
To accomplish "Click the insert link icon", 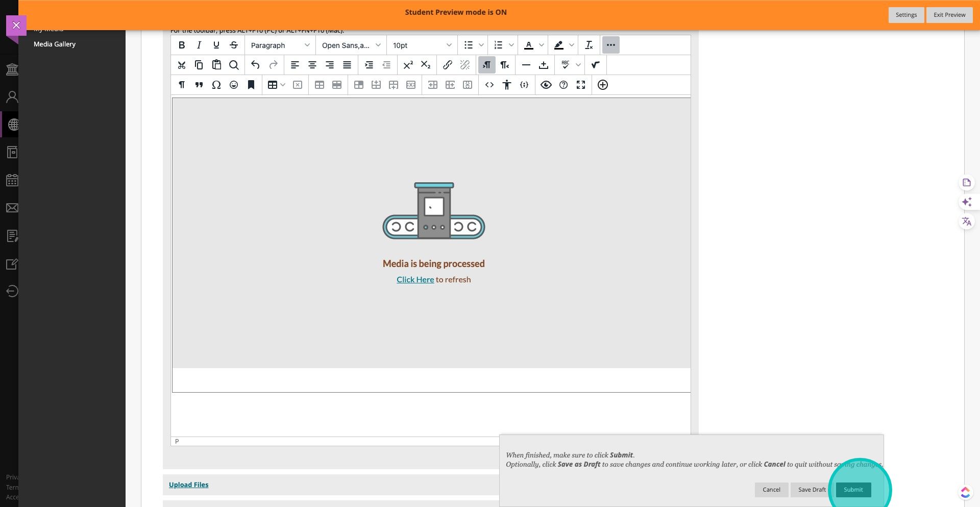I will tap(448, 65).
